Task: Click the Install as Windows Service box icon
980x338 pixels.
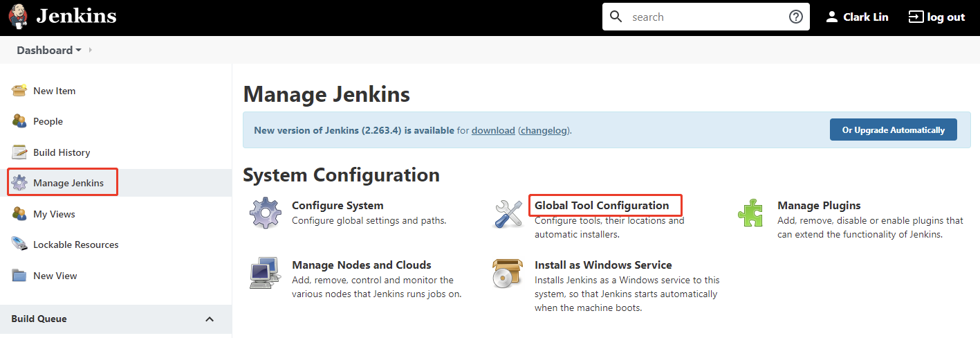Action: [x=508, y=273]
